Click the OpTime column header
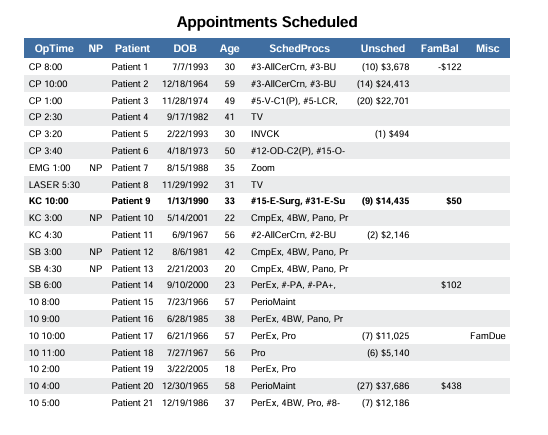 click(x=54, y=48)
